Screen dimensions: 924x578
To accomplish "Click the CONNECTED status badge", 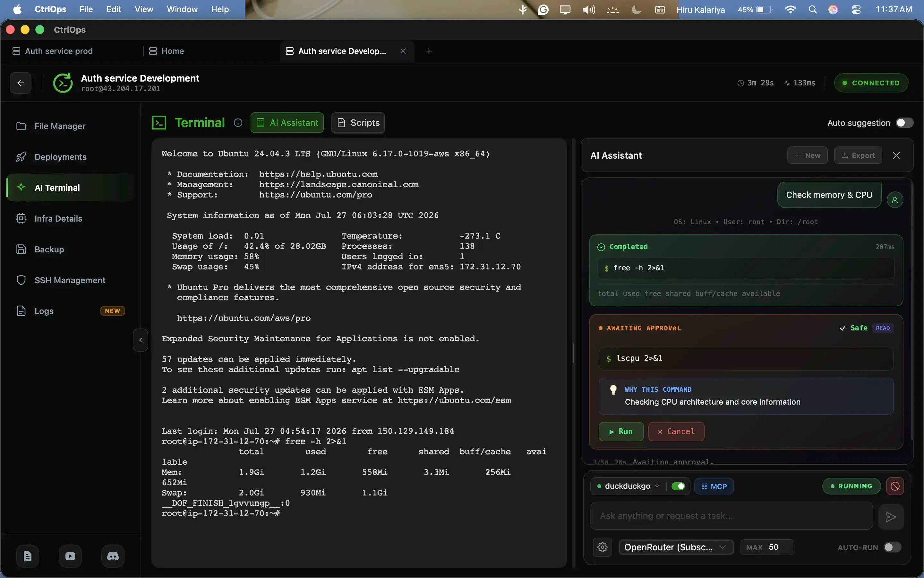I will (x=871, y=83).
